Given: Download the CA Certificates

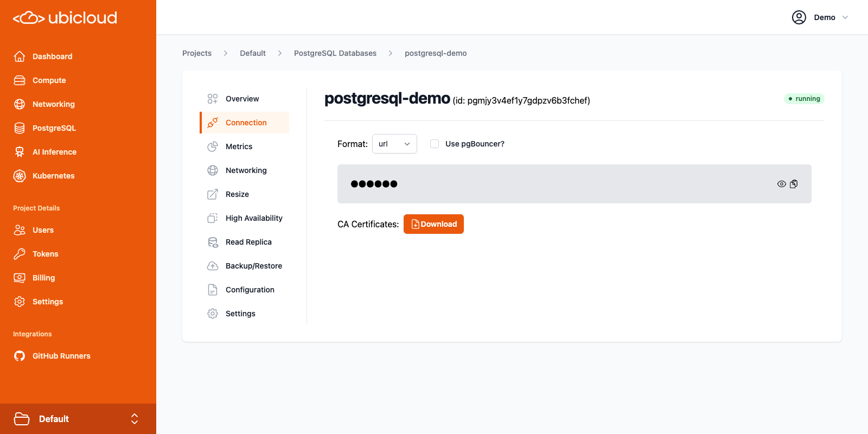Looking at the screenshot, I should click(433, 224).
